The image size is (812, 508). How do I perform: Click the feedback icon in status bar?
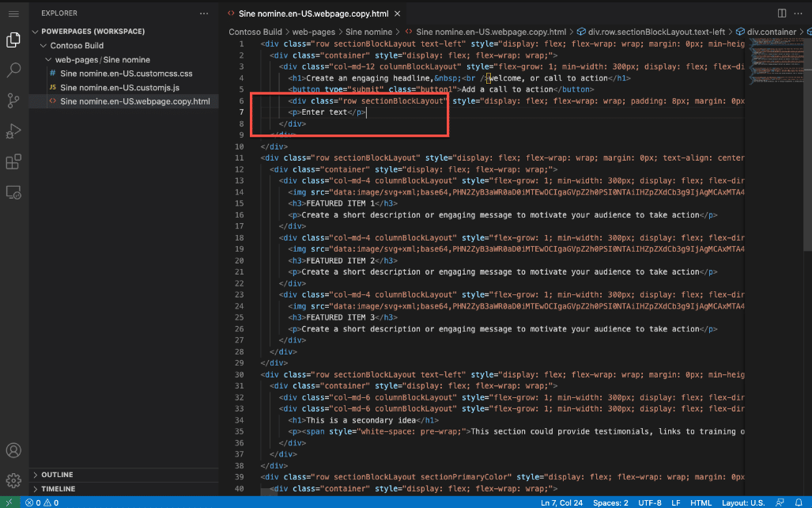(780, 502)
